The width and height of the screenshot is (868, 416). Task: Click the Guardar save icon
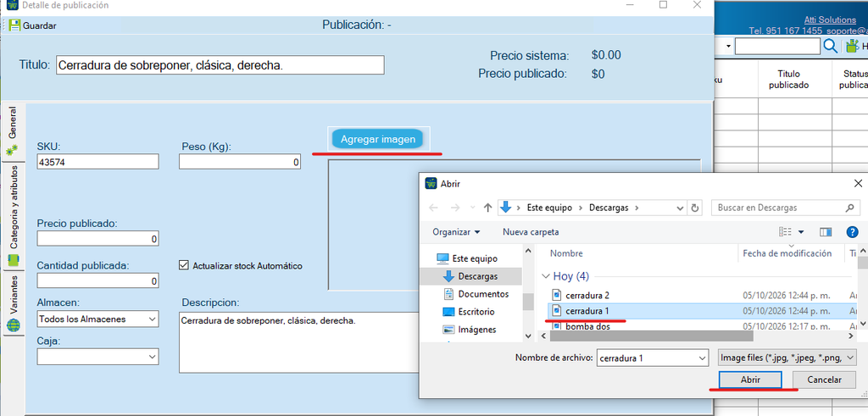[x=14, y=25]
